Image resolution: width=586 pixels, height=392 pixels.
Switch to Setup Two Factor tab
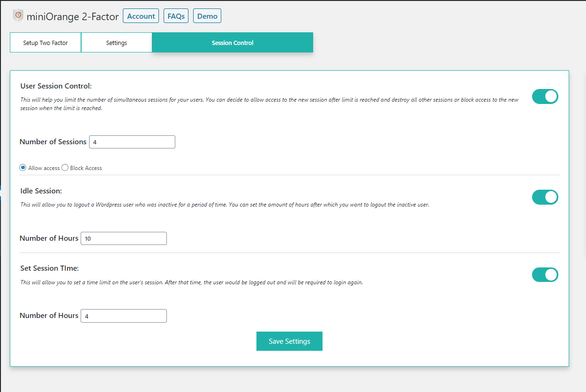(x=45, y=43)
